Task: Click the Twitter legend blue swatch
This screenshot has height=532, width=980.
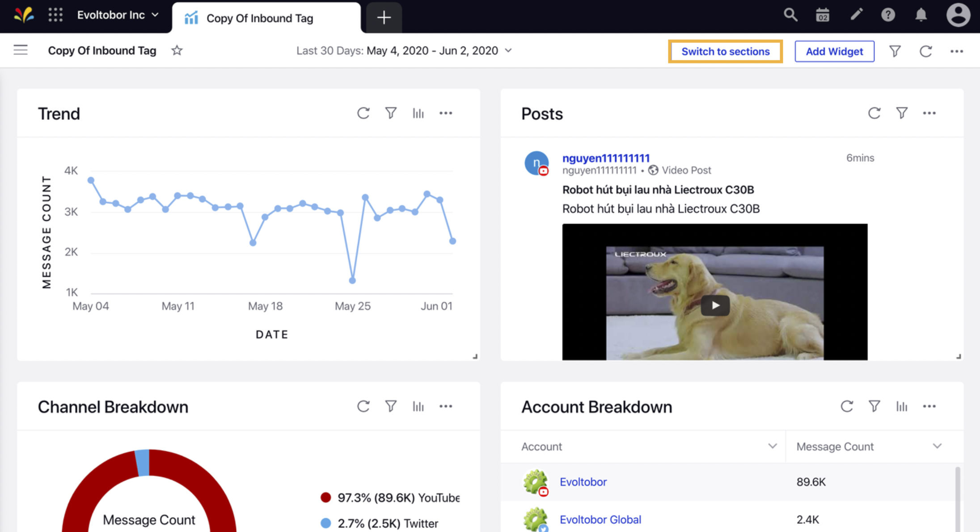Action: [x=325, y=523]
